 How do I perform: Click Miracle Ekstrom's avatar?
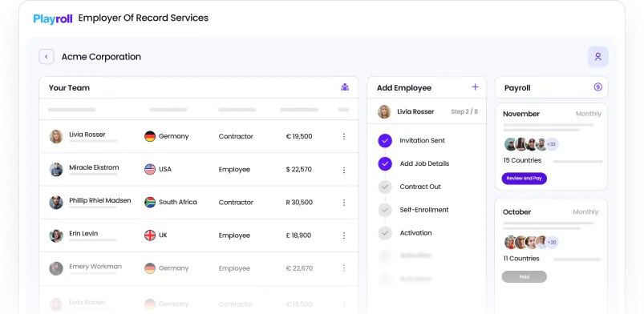coord(56,170)
